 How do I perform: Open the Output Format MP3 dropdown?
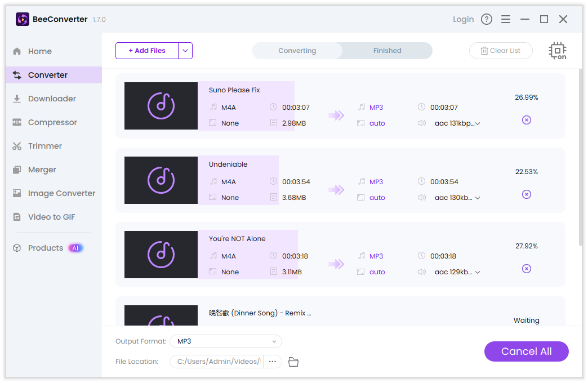point(226,341)
